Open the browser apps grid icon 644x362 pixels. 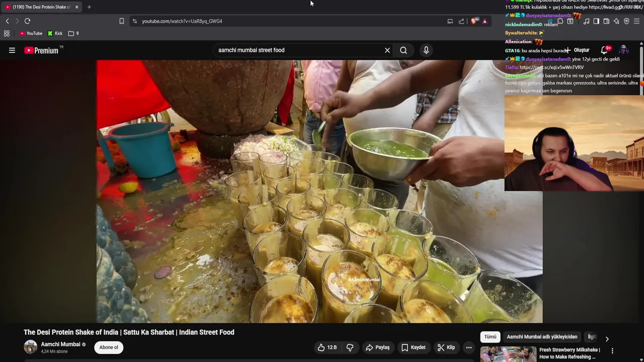coord(7,33)
